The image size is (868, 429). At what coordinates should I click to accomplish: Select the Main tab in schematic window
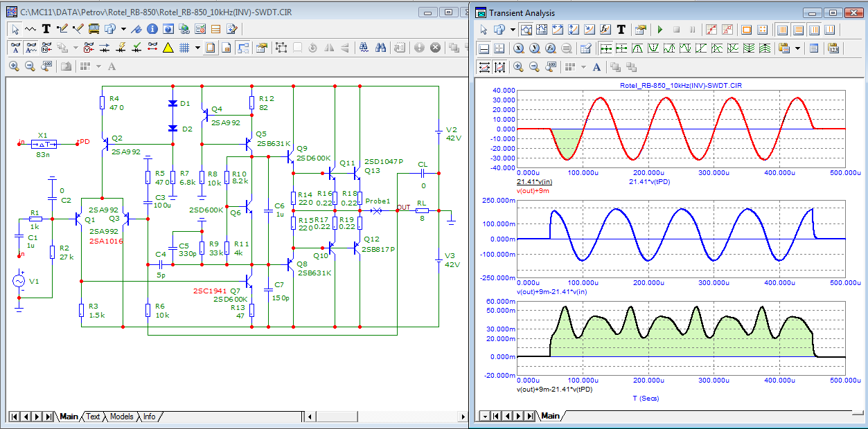point(69,417)
